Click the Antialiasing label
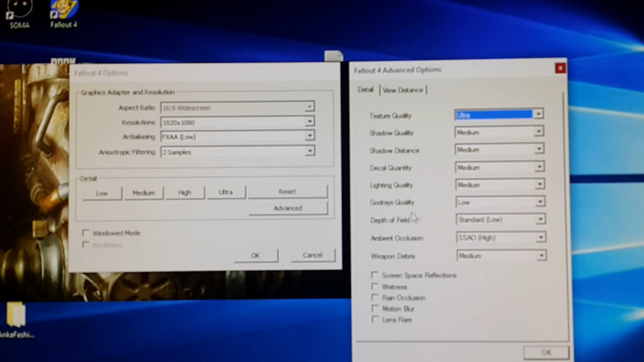The width and height of the screenshot is (644, 362). 139,136
